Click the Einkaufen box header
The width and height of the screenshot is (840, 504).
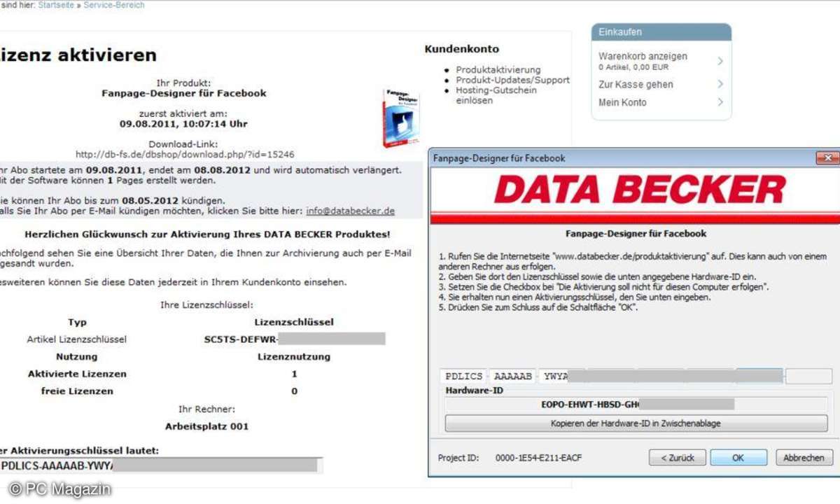click(x=661, y=32)
